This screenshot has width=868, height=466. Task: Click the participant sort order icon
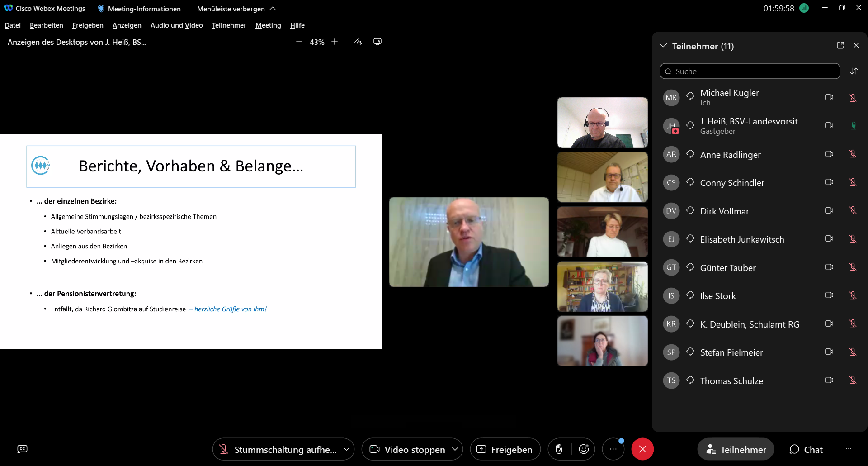click(x=854, y=71)
